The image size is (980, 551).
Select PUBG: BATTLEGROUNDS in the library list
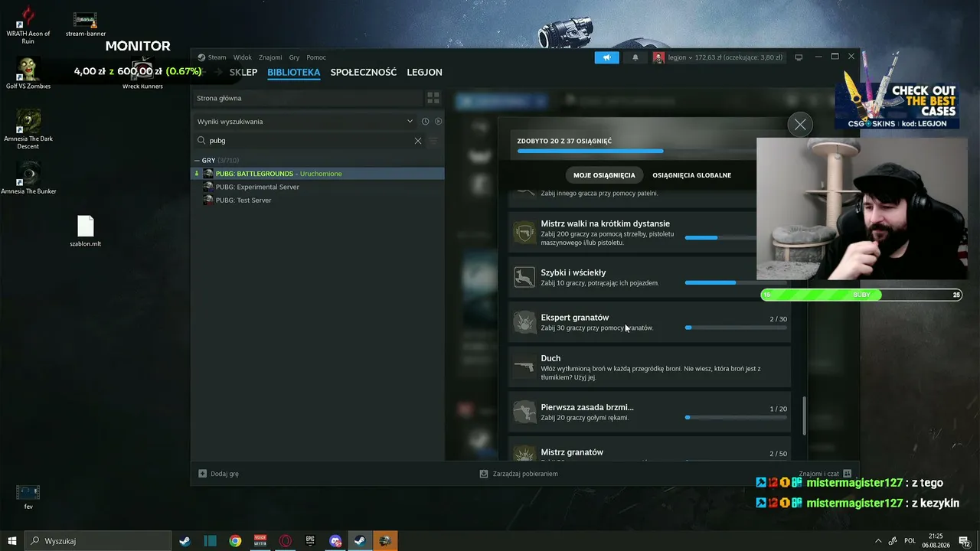pos(318,174)
